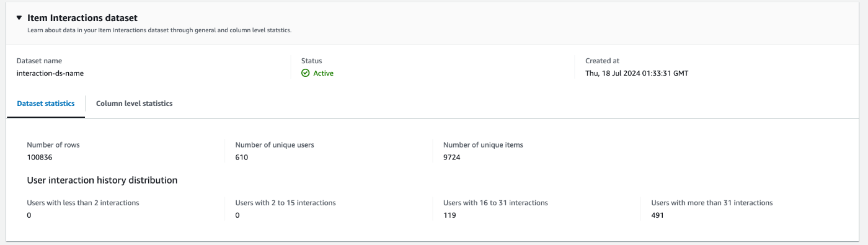
Task: Click the Users with 16 to 31 interactions count
Action: [449, 215]
